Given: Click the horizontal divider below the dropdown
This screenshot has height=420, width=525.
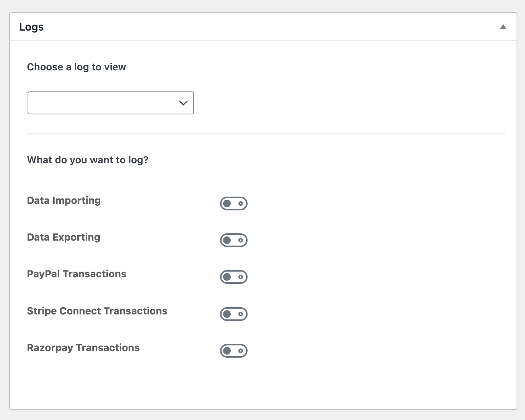Looking at the screenshot, I should [266, 134].
